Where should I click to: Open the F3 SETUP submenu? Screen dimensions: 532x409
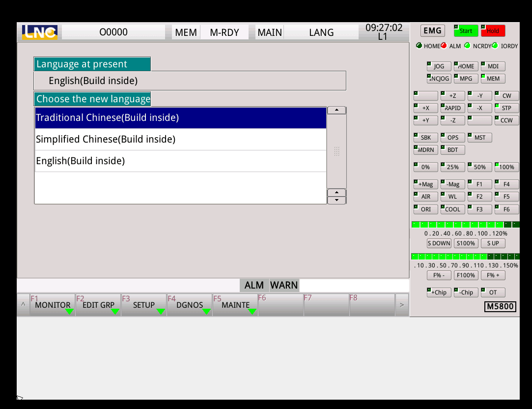pos(144,305)
